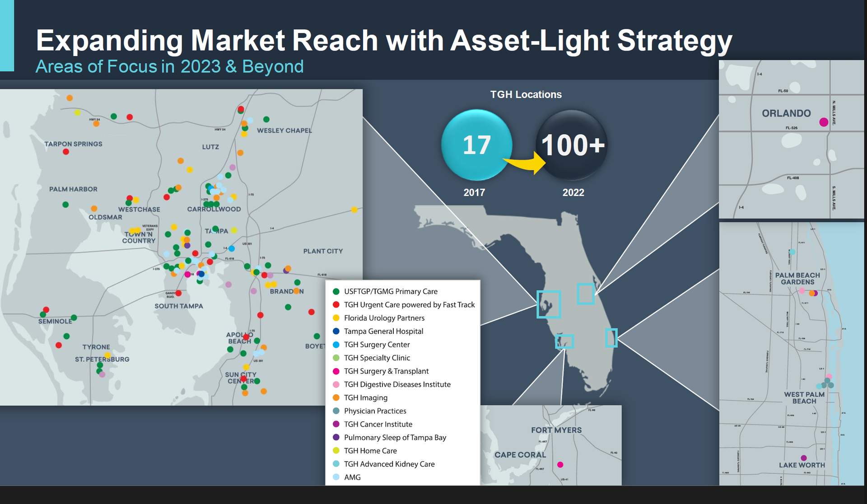Viewport: 867px width, 504px height.
Task: Select the Tampa General Hospital legend entry
Action: 383,331
